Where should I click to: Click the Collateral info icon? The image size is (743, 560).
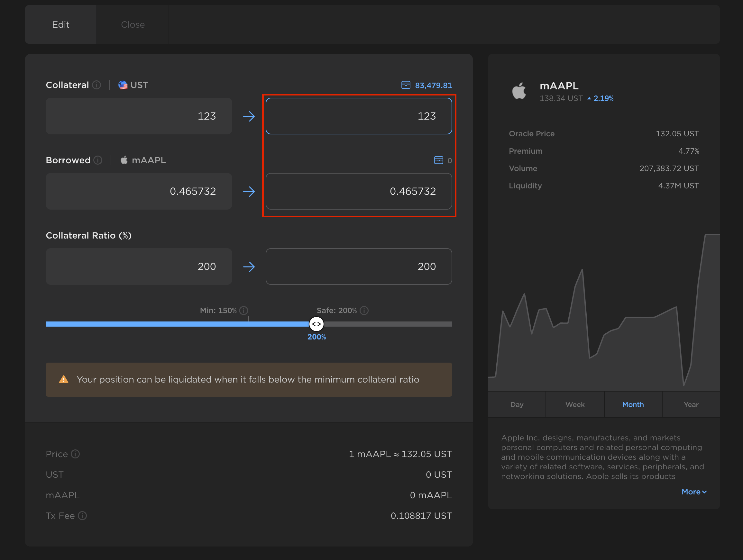pyautogui.click(x=96, y=85)
